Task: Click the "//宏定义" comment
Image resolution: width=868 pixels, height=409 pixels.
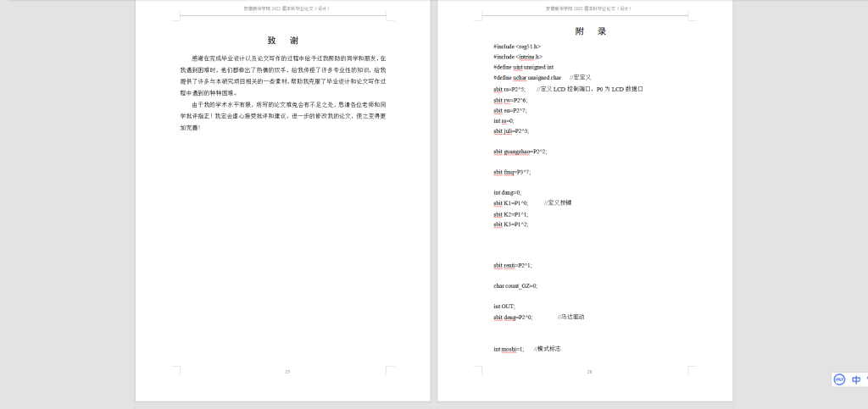Action: coord(581,77)
